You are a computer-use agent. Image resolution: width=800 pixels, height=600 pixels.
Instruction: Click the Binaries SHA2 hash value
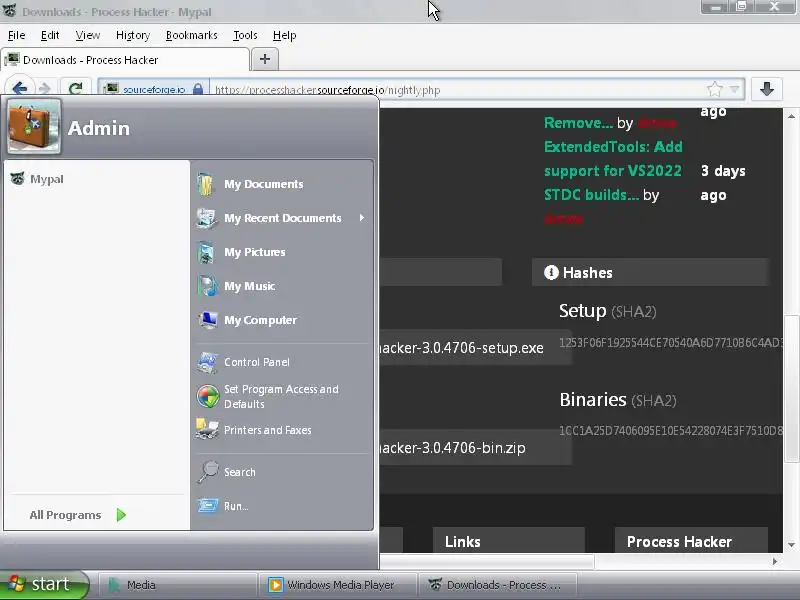tap(670, 431)
